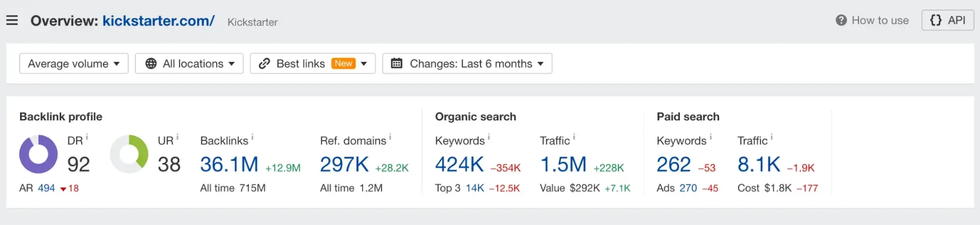Click the Organic search Traffic info icon

pos(574,137)
